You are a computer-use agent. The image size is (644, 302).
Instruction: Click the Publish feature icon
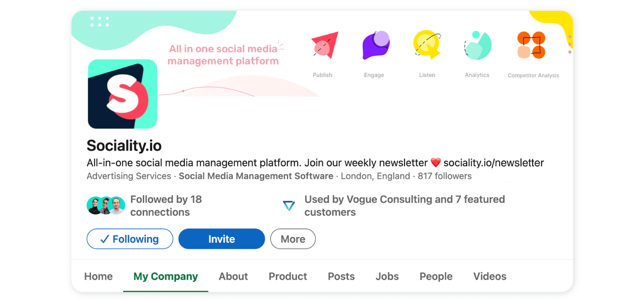pos(324,46)
